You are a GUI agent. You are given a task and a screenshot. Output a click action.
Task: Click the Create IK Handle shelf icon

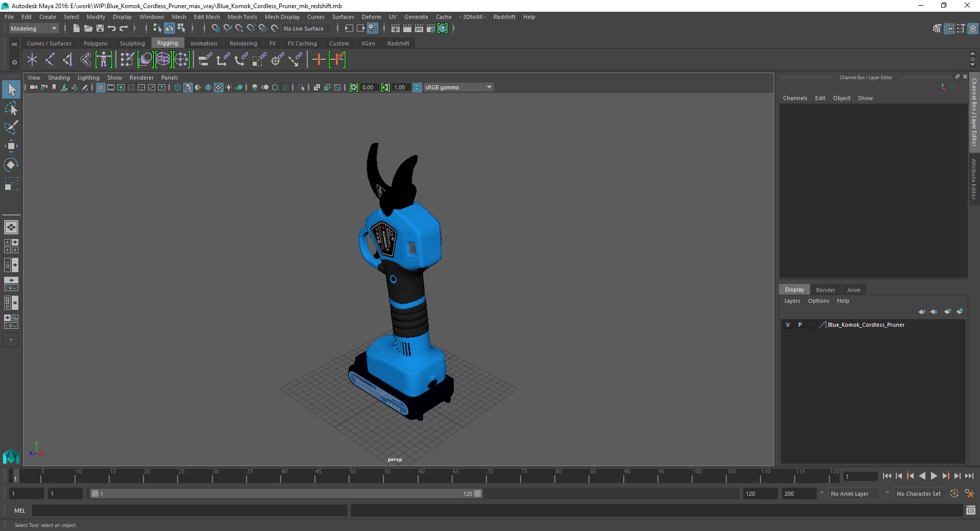(68, 60)
